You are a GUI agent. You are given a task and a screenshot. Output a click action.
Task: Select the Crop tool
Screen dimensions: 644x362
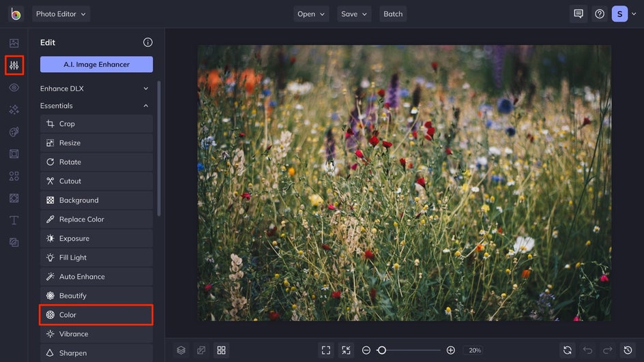pyautogui.click(x=96, y=124)
